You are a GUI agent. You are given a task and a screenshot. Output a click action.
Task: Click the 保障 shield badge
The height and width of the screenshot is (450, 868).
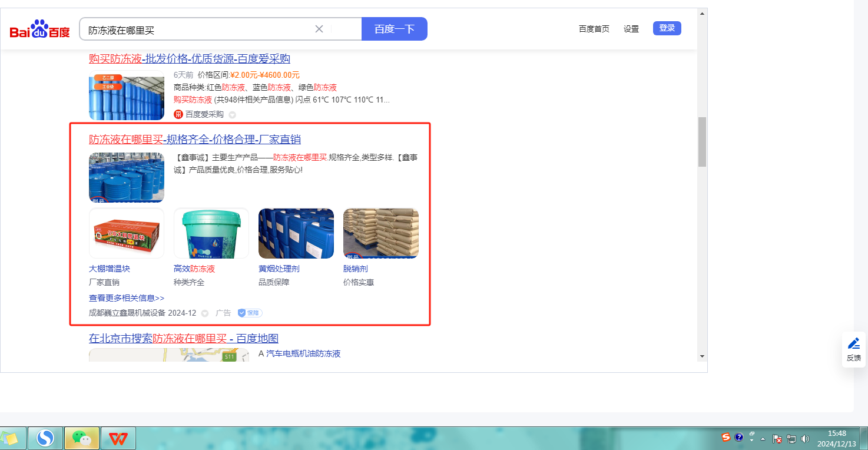pos(250,313)
